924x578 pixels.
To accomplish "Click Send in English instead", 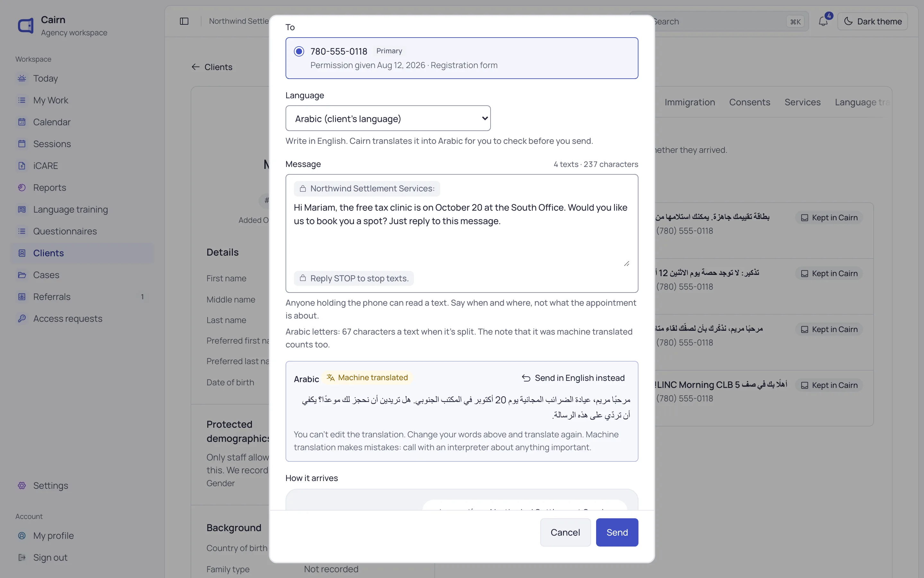I will click(x=573, y=378).
